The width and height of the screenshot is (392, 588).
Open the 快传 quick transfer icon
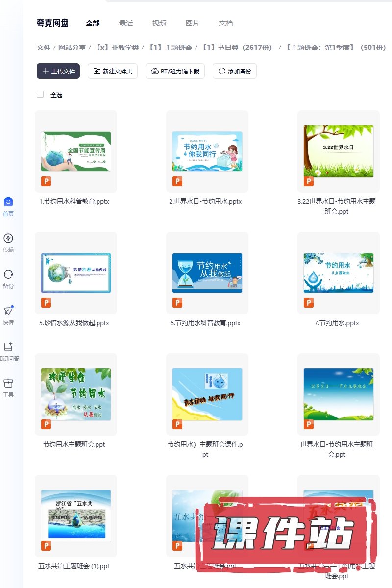8,311
